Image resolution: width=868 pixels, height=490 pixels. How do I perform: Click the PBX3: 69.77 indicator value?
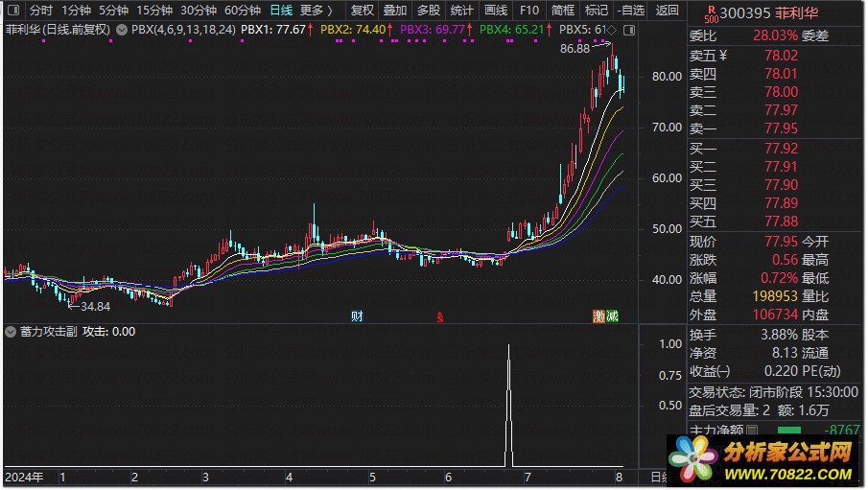pyautogui.click(x=433, y=30)
